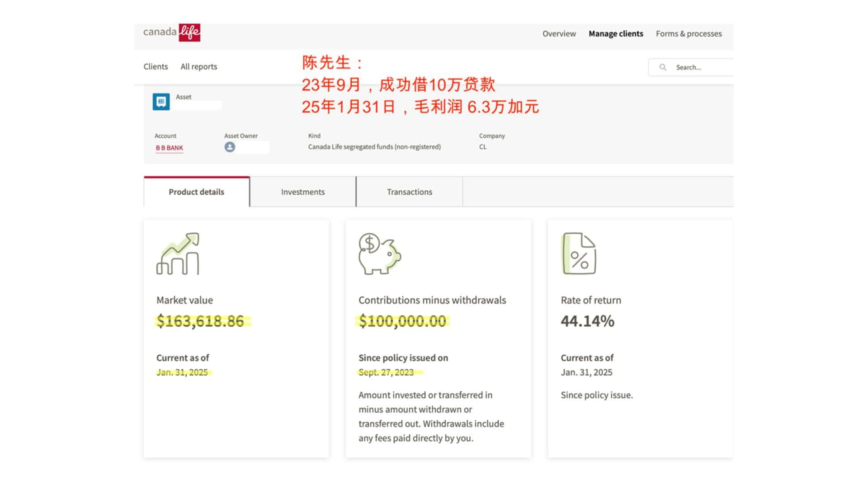Click the Account label above B B BANK
Screen dimensions: 868x488
165,136
